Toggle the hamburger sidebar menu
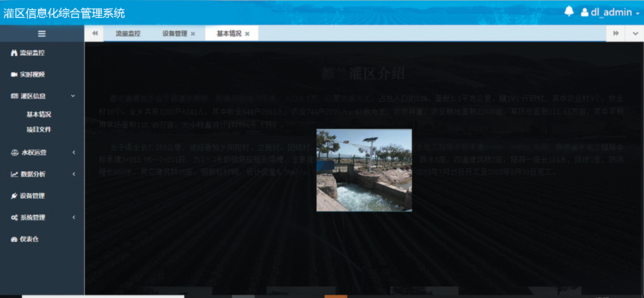Image resolution: width=644 pixels, height=298 pixels. [42, 34]
